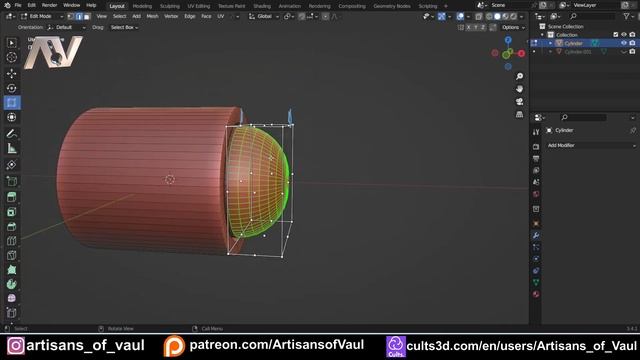Open the Render menu
The height and width of the screenshot is (360, 640).
[49, 5]
